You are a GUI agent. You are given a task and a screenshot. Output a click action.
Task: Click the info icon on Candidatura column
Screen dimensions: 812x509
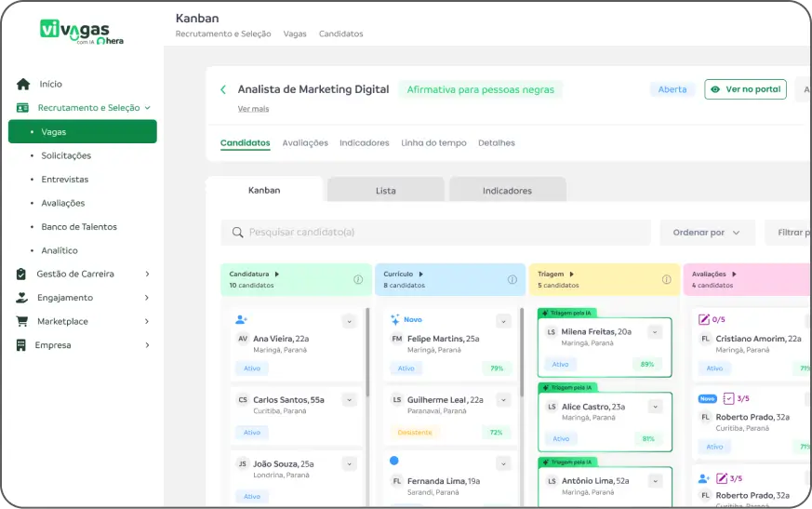(x=358, y=279)
